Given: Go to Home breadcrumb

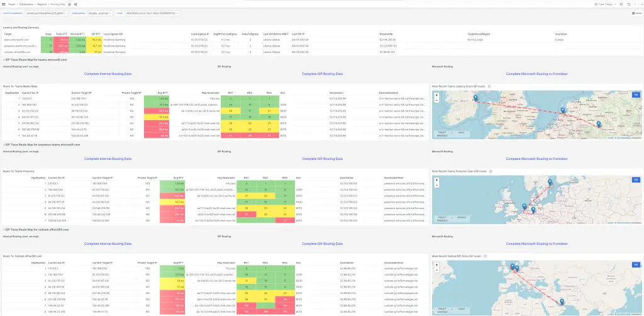Looking at the screenshot, I should point(12,4).
